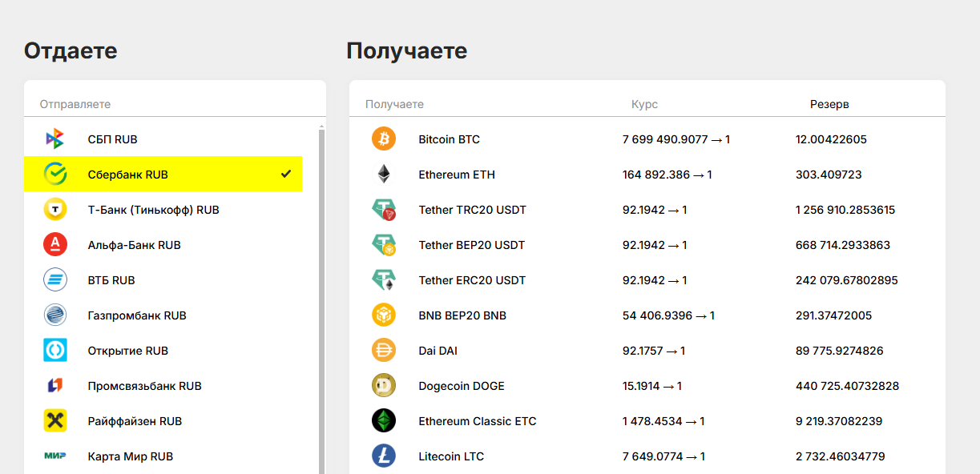Click the Tether TRC20 icon
The image size is (980, 474).
point(384,210)
